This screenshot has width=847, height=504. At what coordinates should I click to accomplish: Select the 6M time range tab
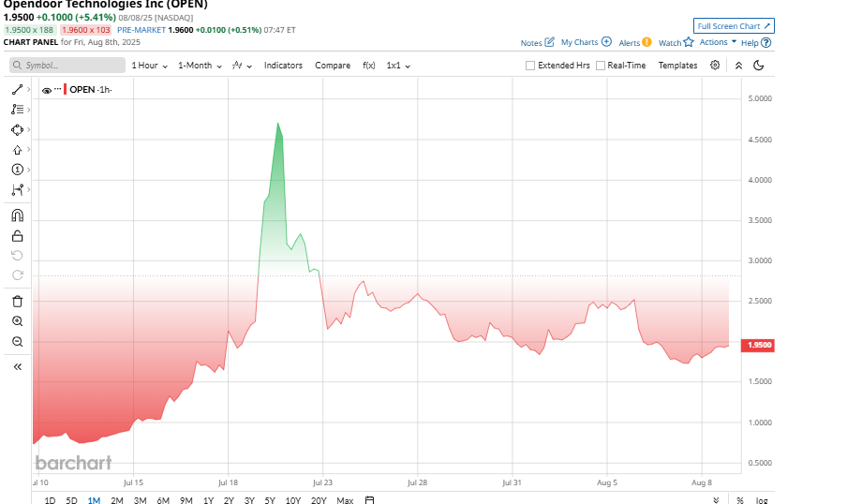(163, 500)
